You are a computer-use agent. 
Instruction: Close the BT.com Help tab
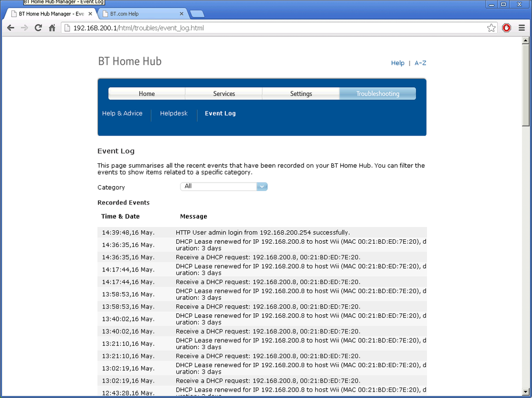pyautogui.click(x=182, y=14)
